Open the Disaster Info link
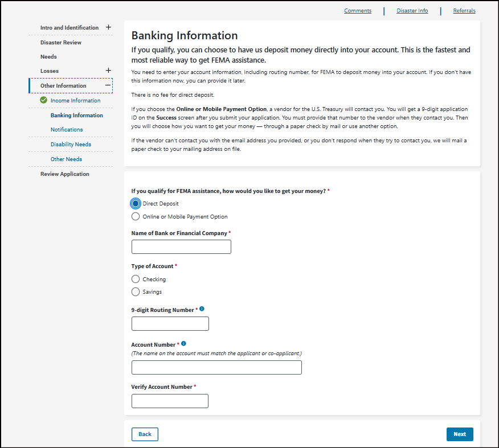Image resolution: width=499 pixels, height=448 pixels. (x=412, y=11)
